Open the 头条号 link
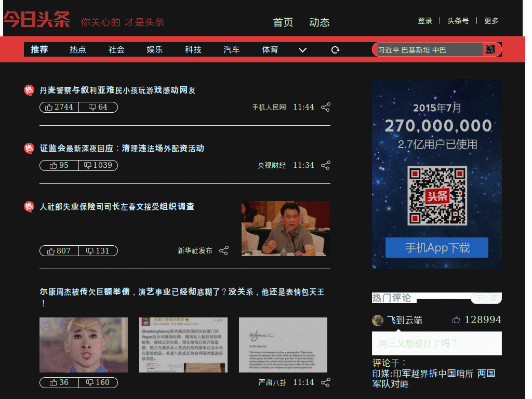 [458, 21]
